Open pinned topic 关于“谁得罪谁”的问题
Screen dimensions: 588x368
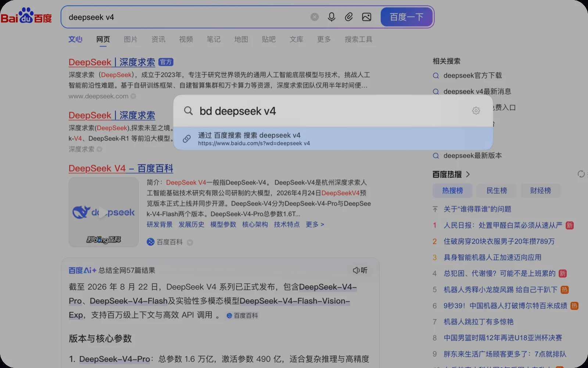pyautogui.click(x=477, y=209)
